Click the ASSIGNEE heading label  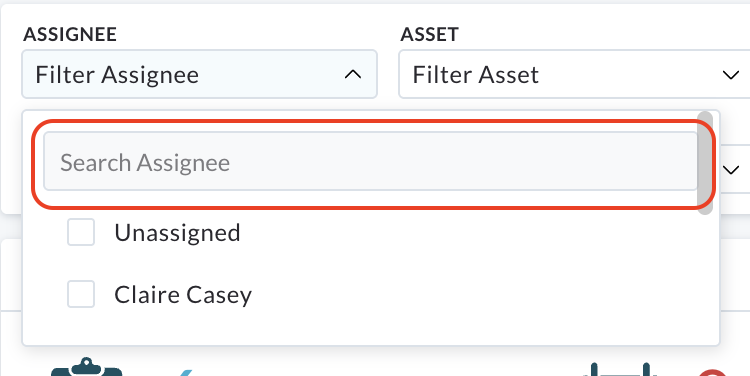click(x=70, y=34)
